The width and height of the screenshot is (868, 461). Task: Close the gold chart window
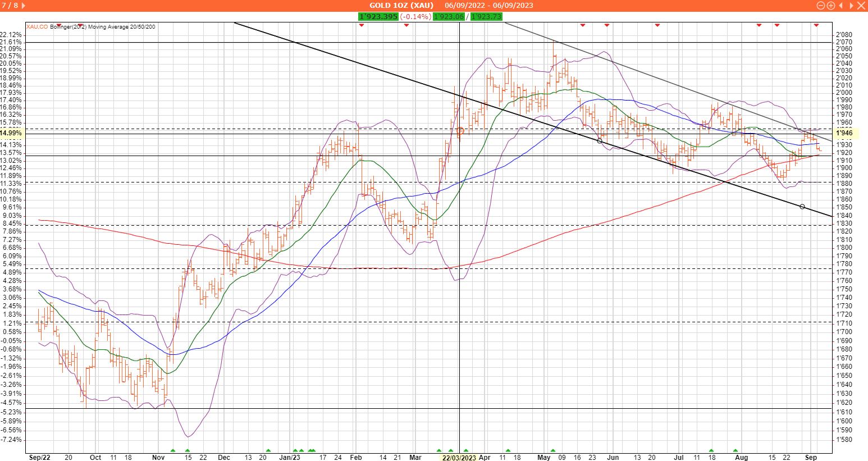coord(861,6)
